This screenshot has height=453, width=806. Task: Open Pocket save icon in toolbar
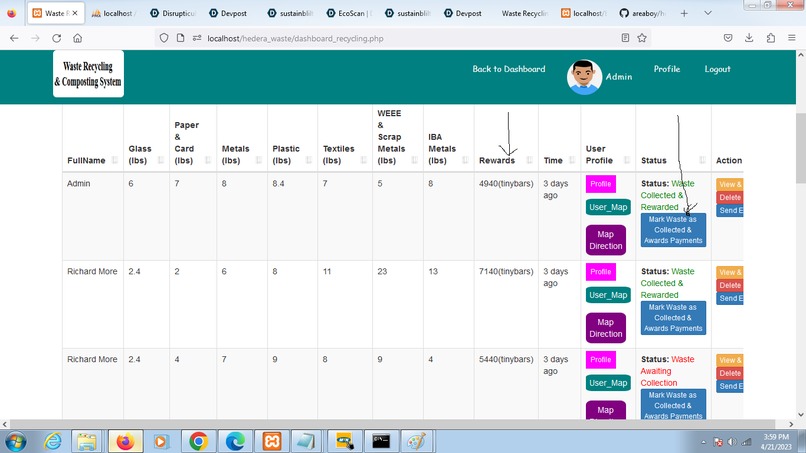728,38
